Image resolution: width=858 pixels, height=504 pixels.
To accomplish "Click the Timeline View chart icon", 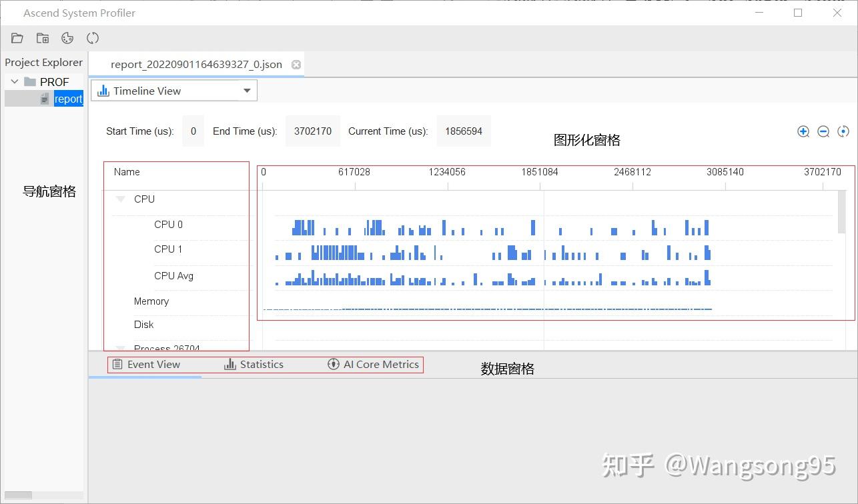I will click(103, 90).
